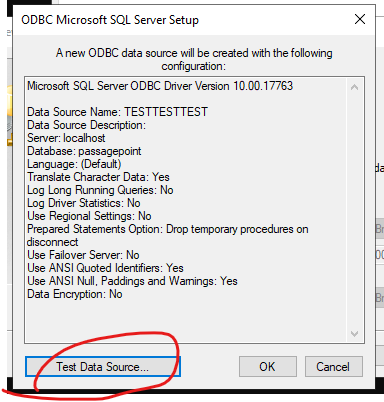The width and height of the screenshot is (384, 402).
Task: Click the Data Source Name TESTTESTTEST line
Action: click(117, 112)
